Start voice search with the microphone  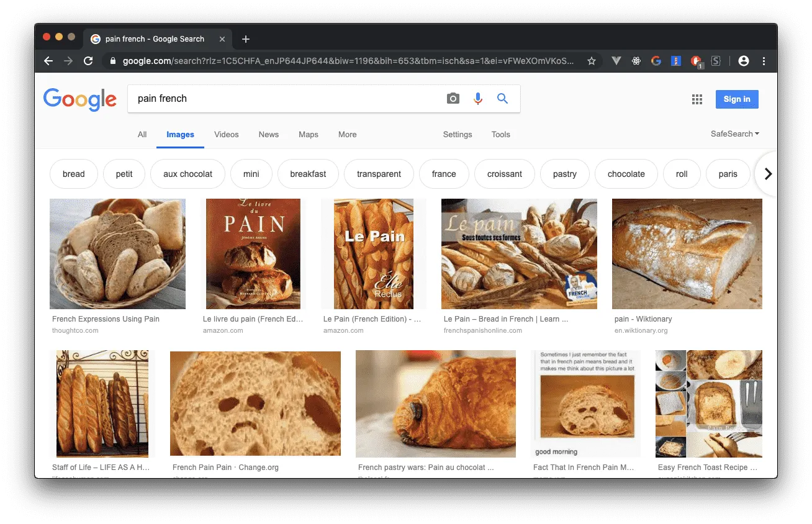(478, 99)
